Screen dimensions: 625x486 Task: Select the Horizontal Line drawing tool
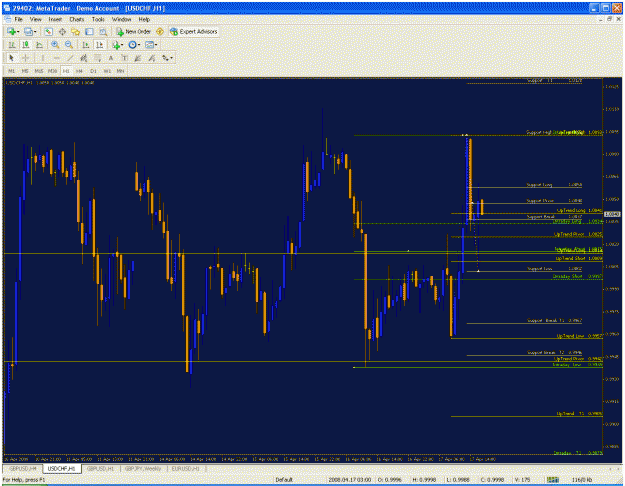coord(56,58)
